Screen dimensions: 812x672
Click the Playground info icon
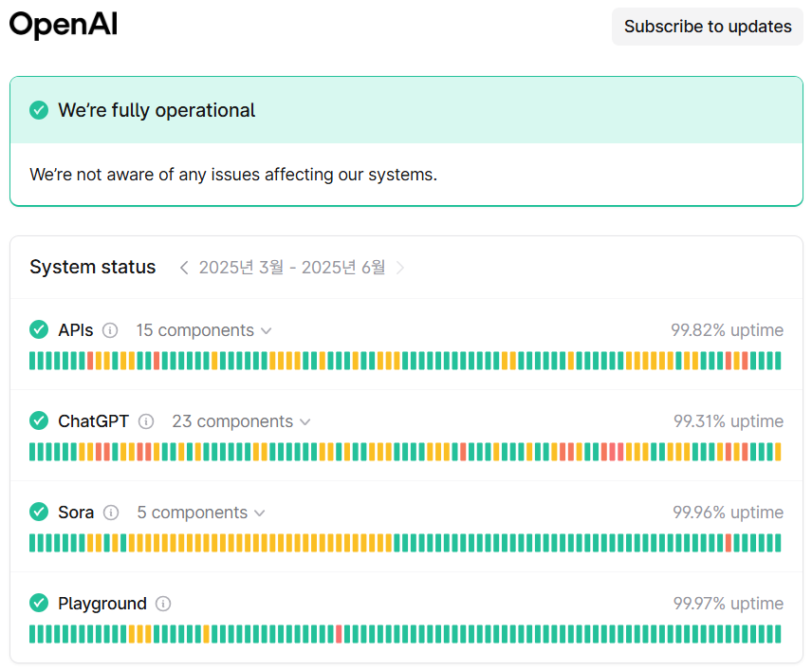point(163,604)
